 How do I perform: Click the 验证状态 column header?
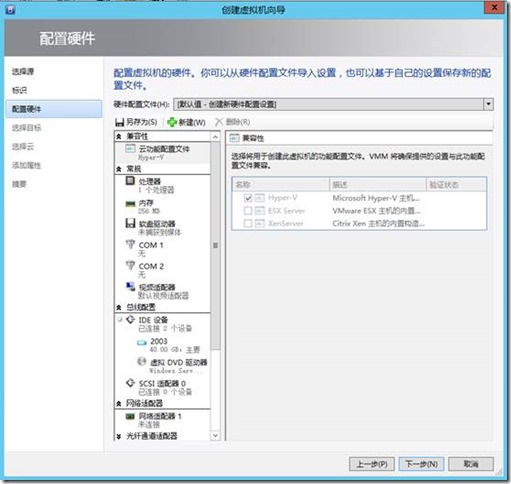click(x=456, y=184)
